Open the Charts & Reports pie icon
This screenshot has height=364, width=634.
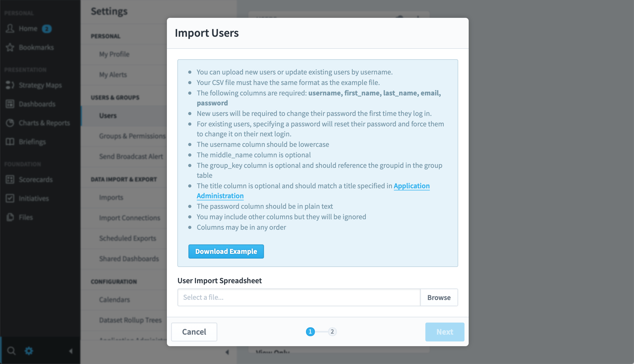click(x=10, y=123)
